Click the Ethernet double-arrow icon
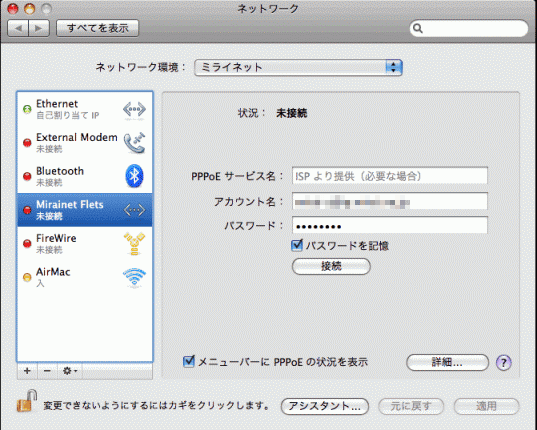 pyautogui.click(x=134, y=110)
